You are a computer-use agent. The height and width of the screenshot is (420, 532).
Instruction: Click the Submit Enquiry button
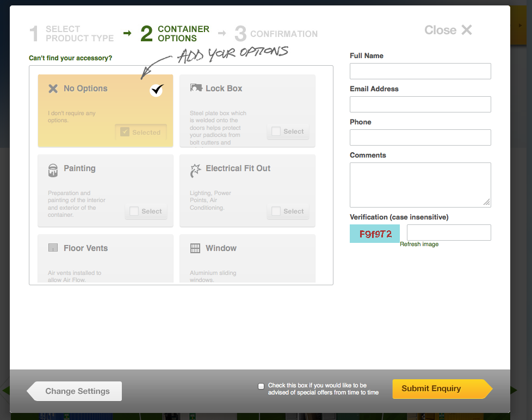442,389
